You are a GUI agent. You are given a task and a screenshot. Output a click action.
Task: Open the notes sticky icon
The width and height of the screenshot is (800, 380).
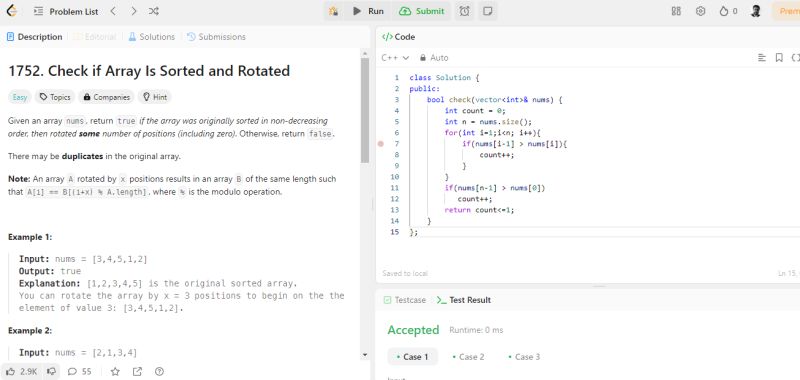(488, 11)
